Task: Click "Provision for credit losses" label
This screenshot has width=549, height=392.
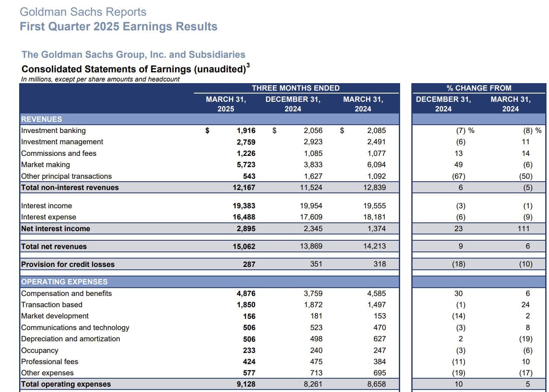Action: tap(68, 264)
